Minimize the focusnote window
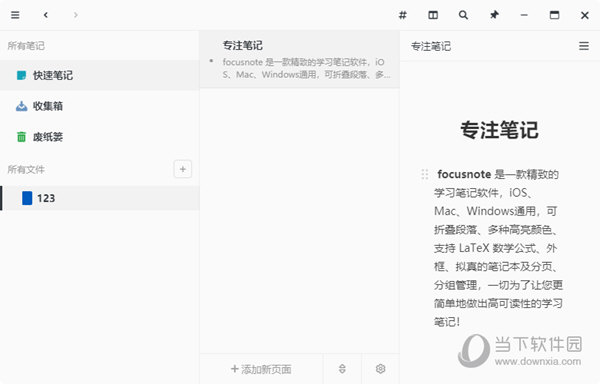 pos(524,15)
